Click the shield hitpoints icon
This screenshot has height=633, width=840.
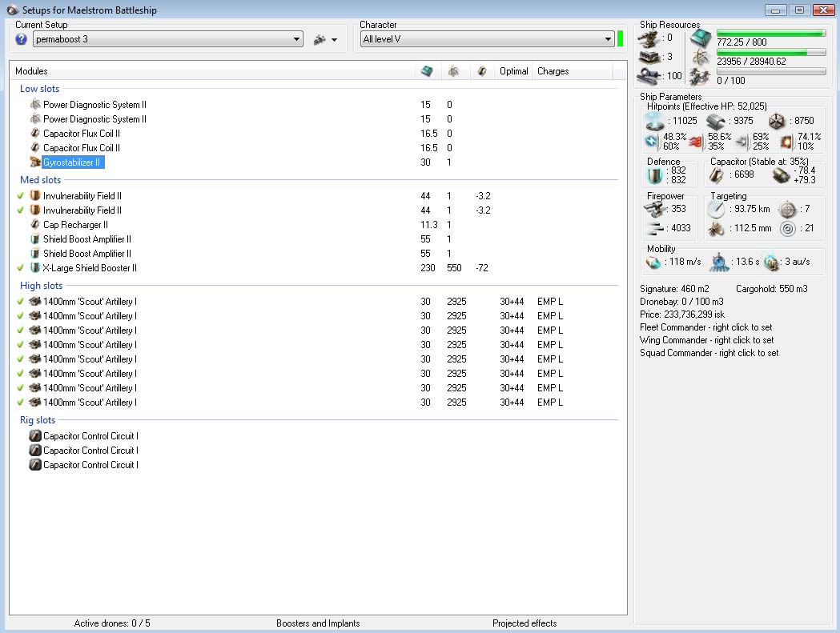pyautogui.click(x=656, y=121)
